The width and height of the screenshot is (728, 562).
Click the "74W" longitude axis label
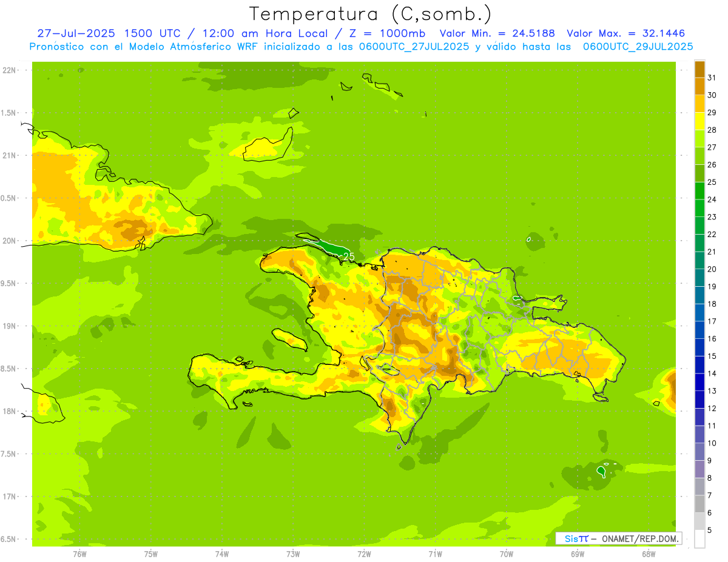click(221, 554)
